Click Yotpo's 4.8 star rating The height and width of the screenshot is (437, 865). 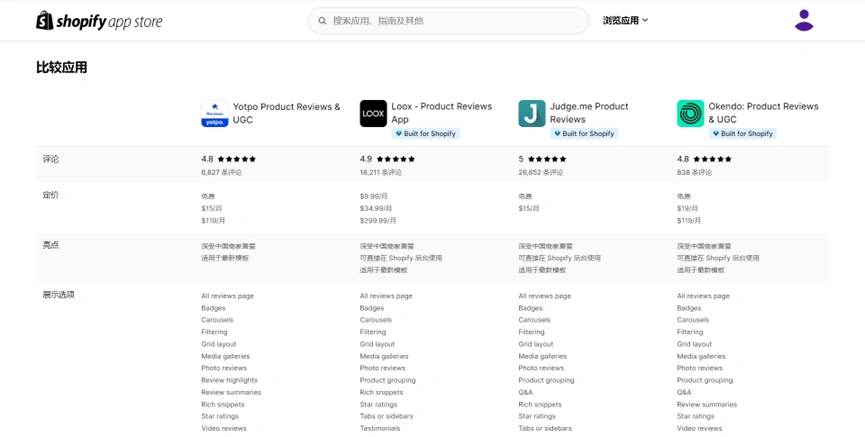[x=228, y=159]
